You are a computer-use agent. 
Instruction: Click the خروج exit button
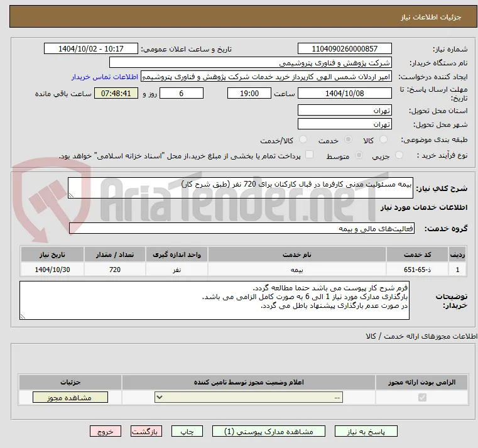(106, 432)
